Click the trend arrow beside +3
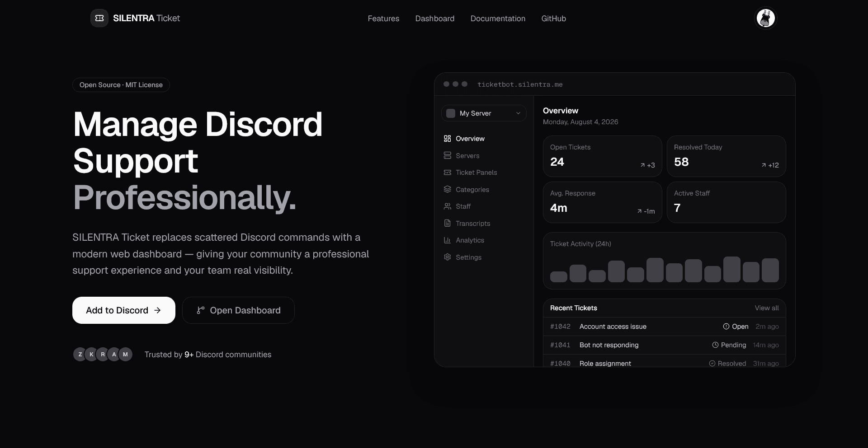The image size is (868, 448). (642, 165)
